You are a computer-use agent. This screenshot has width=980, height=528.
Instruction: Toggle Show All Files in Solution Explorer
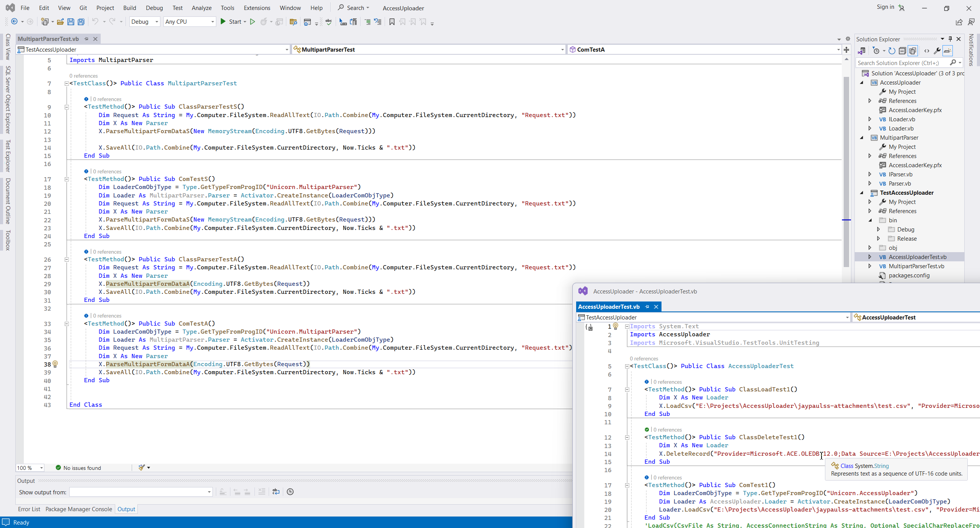(x=913, y=51)
